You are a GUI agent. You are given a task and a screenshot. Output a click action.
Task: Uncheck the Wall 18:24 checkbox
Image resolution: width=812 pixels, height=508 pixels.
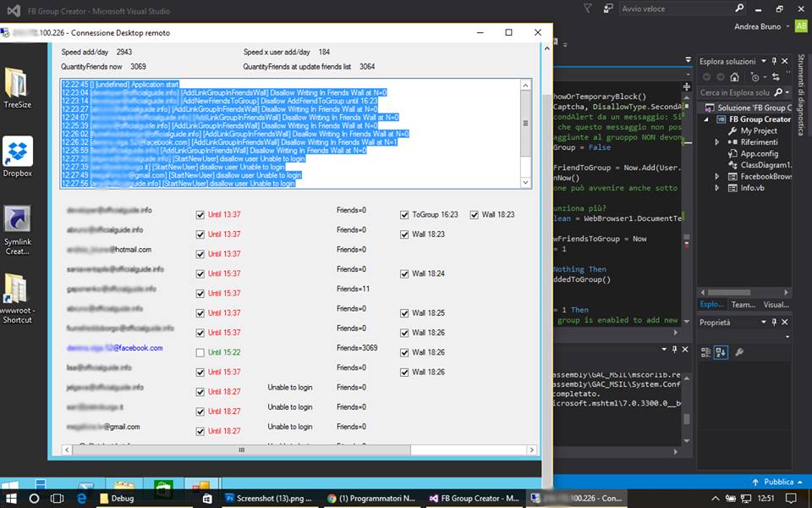[x=404, y=273]
